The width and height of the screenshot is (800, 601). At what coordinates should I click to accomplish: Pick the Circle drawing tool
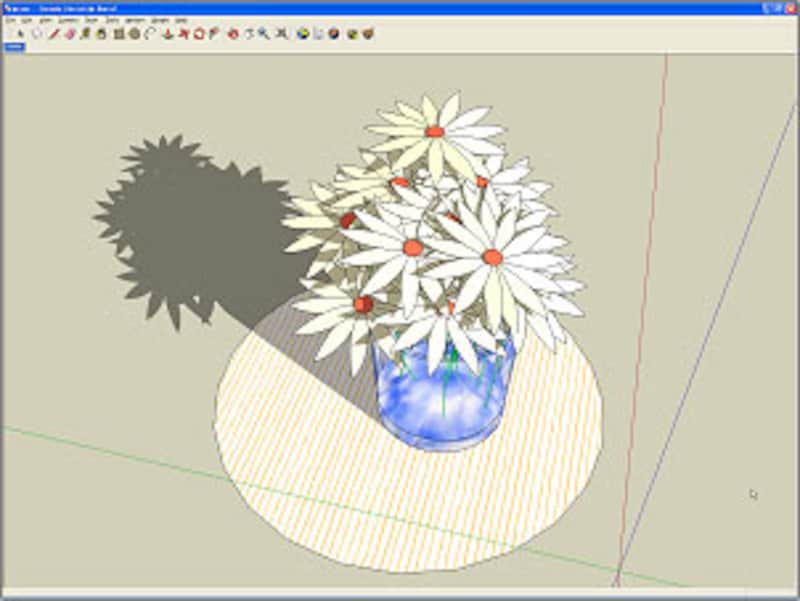click(134, 34)
